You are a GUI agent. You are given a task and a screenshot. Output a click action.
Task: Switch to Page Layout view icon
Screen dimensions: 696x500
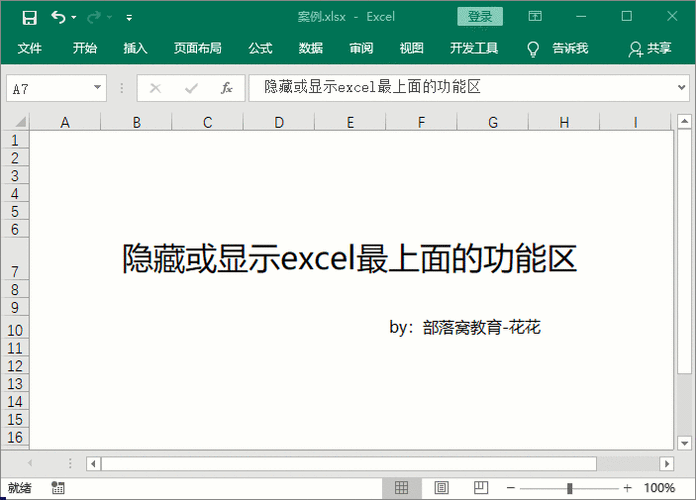(x=441, y=488)
